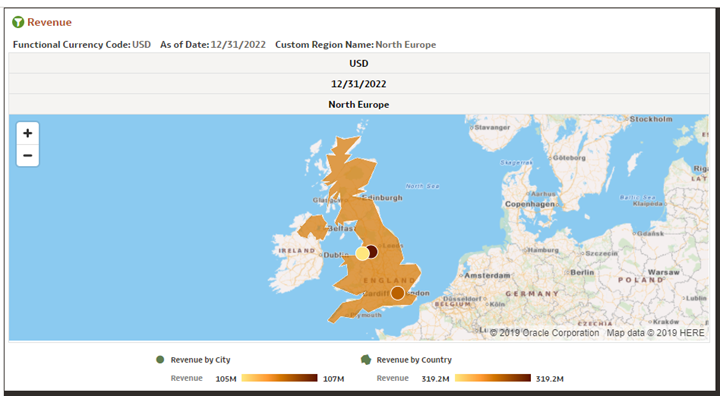Click Functional Currency Code value USD
This screenshot has width=720, height=396.
[141, 45]
